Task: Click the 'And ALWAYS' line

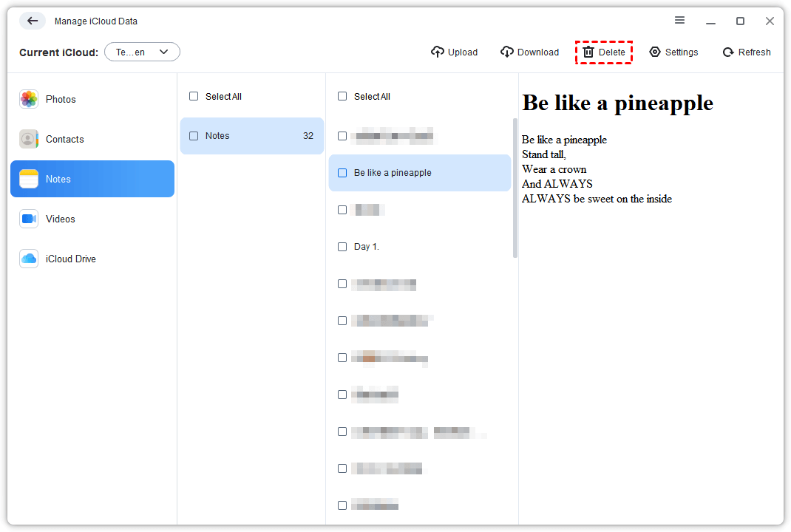Action: (x=557, y=183)
